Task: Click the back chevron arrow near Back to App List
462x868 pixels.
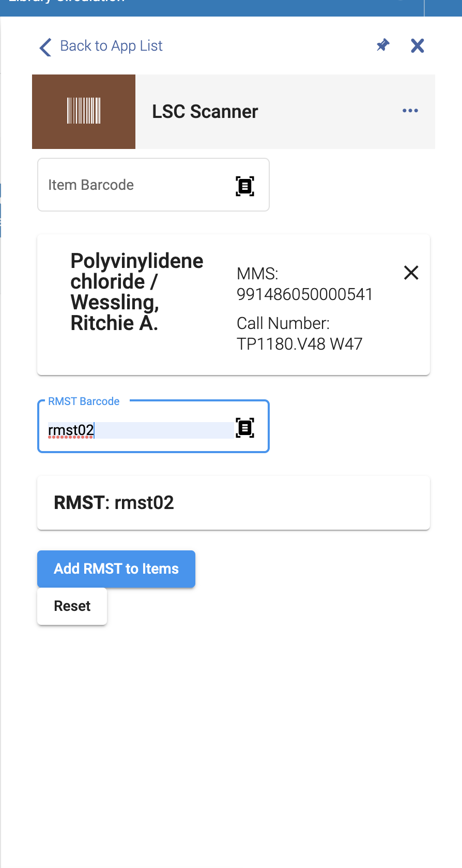Action: [44, 47]
